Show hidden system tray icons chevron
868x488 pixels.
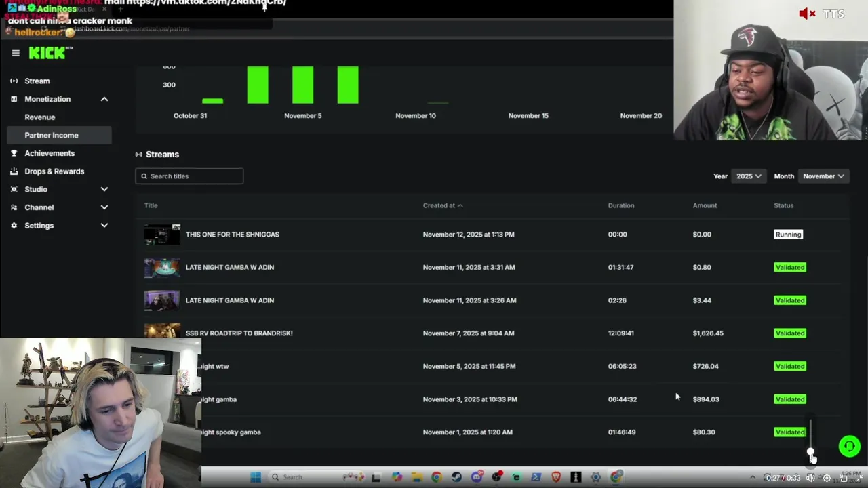tap(753, 477)
